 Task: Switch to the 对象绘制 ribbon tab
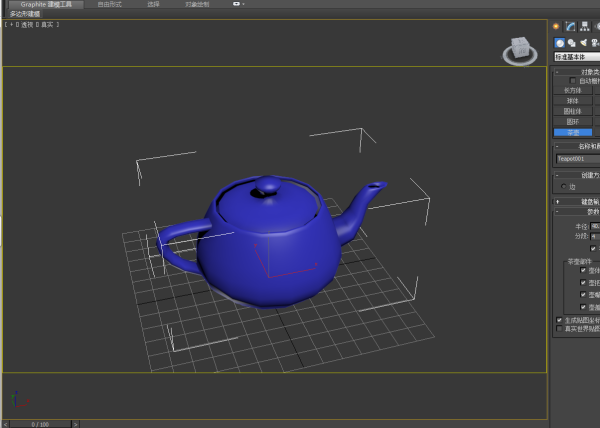coord(197,5)
